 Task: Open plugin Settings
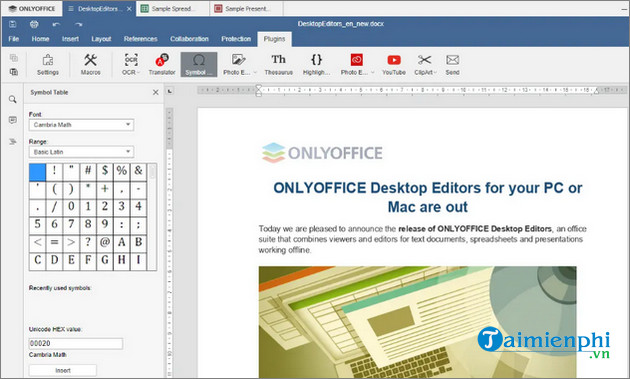[48, 64]
